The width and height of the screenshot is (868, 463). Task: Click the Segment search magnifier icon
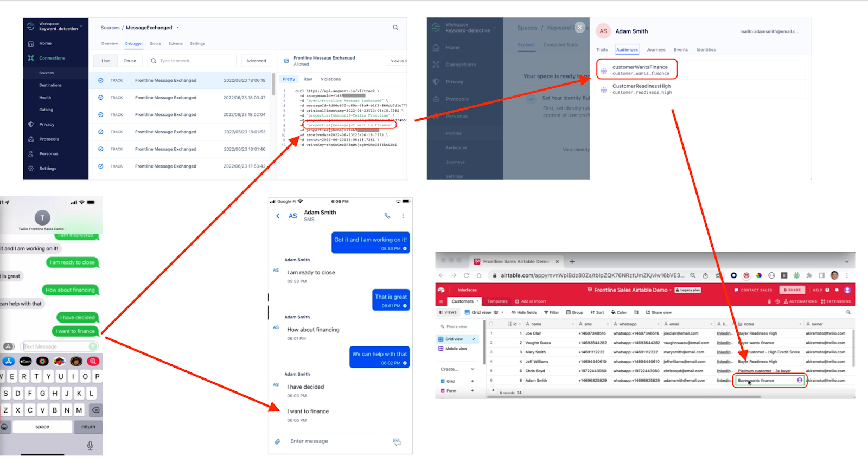point(395,28)
